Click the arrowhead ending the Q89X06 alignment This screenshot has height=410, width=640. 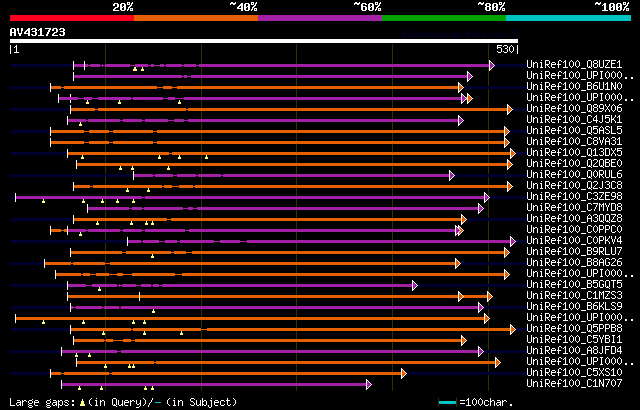510,109
